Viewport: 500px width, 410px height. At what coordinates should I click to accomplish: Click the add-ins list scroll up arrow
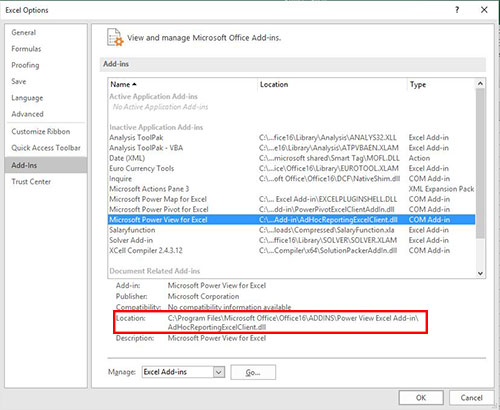(x=480, y=84)
